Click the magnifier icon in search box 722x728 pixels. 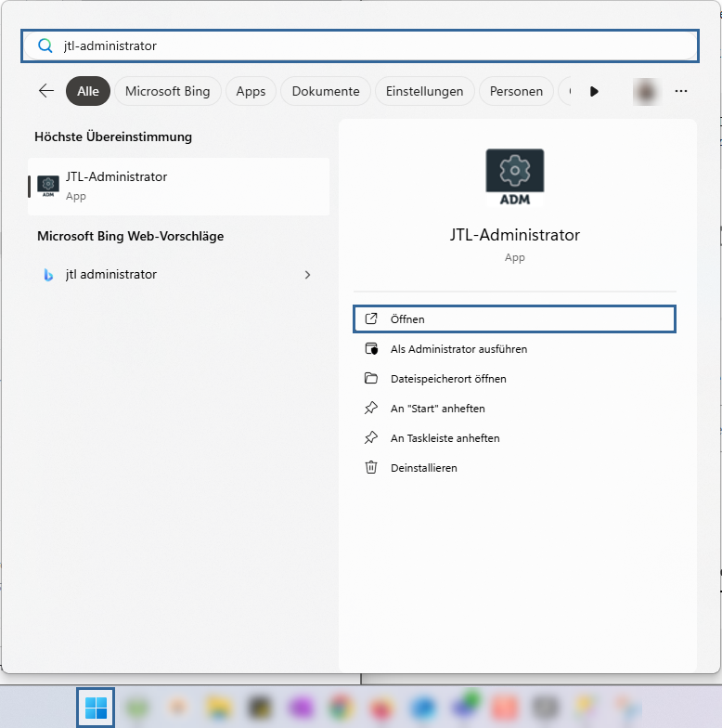45,45
